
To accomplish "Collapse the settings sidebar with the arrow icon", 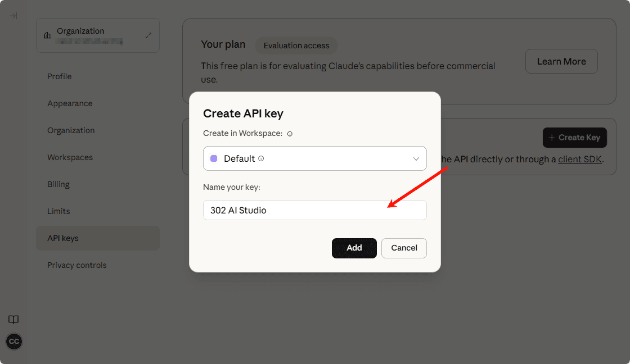I will click(x=13, y=15).
